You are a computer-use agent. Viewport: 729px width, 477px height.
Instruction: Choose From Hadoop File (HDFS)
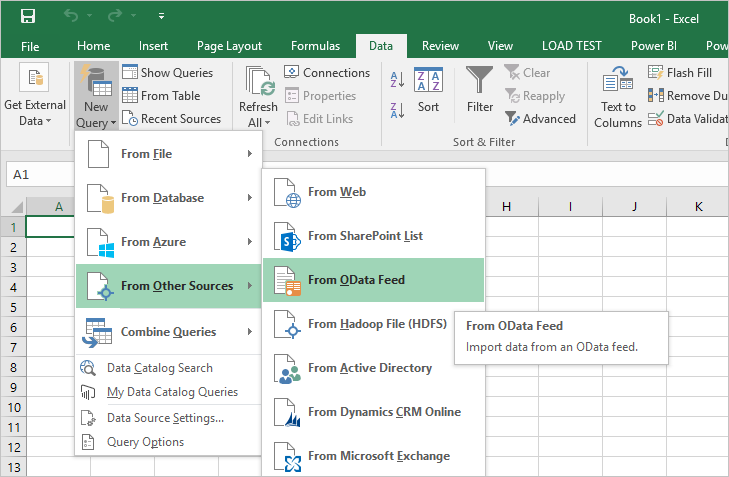(358, 324)
